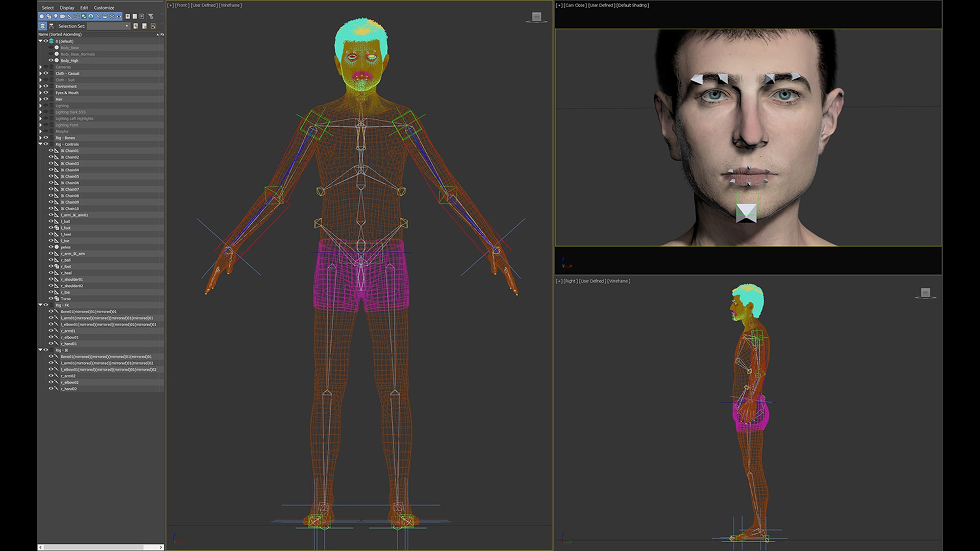This screenshot has width=980, height=551.
Task: Open the Select menu
Action: pos(47,8)
